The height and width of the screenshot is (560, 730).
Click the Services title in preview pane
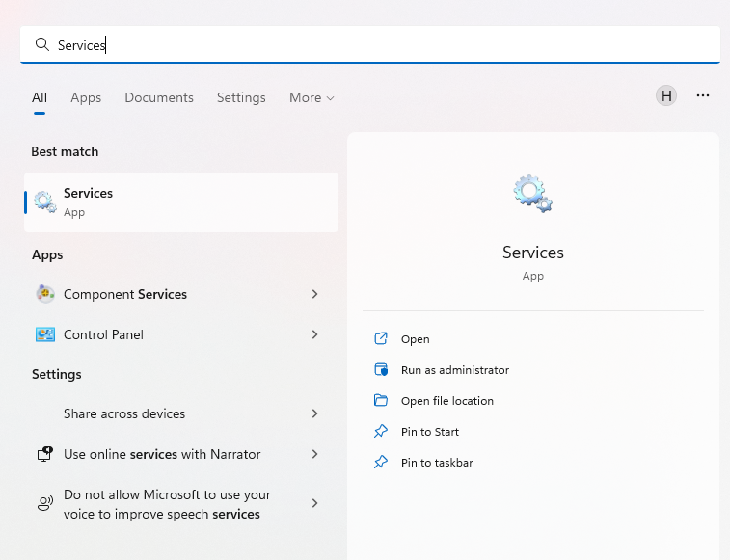pyautogui.click(x=533, y=253)
